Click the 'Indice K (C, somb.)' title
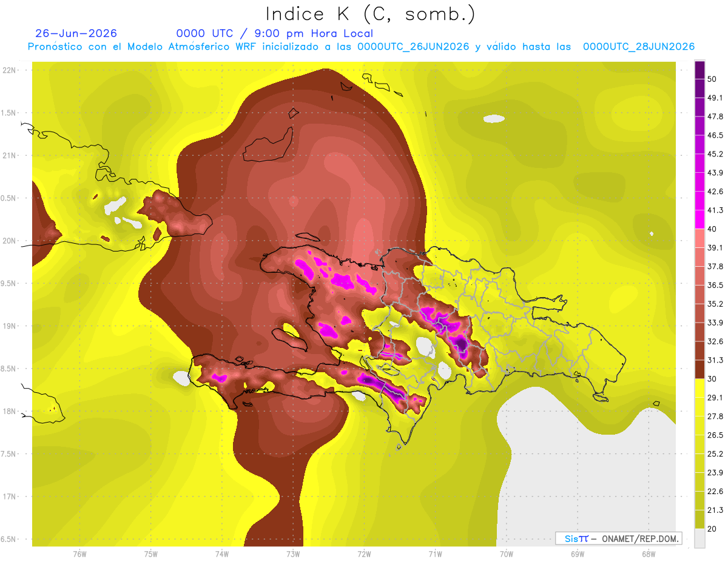 (x=370, y=15)
